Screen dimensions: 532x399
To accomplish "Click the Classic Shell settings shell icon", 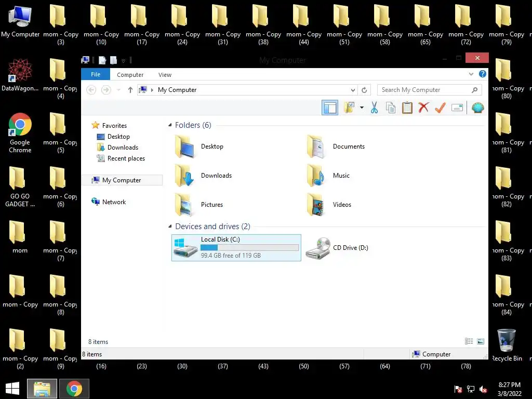I will tap(478, 108).
